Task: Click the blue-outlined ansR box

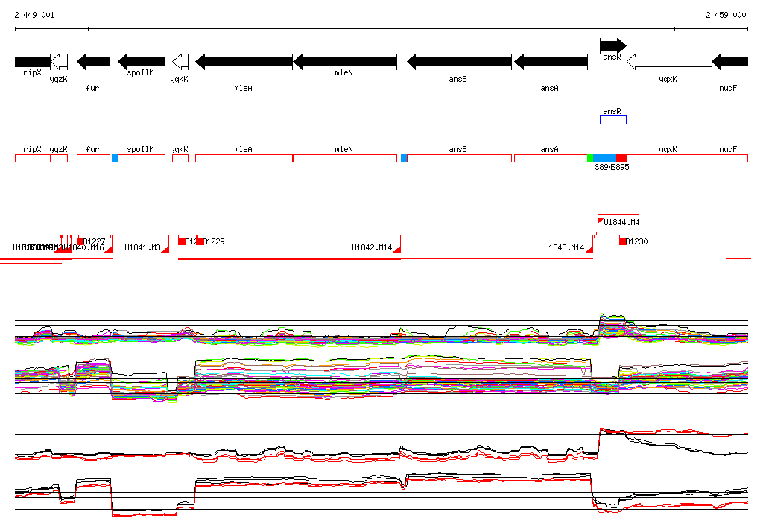Action: point(613,120)
